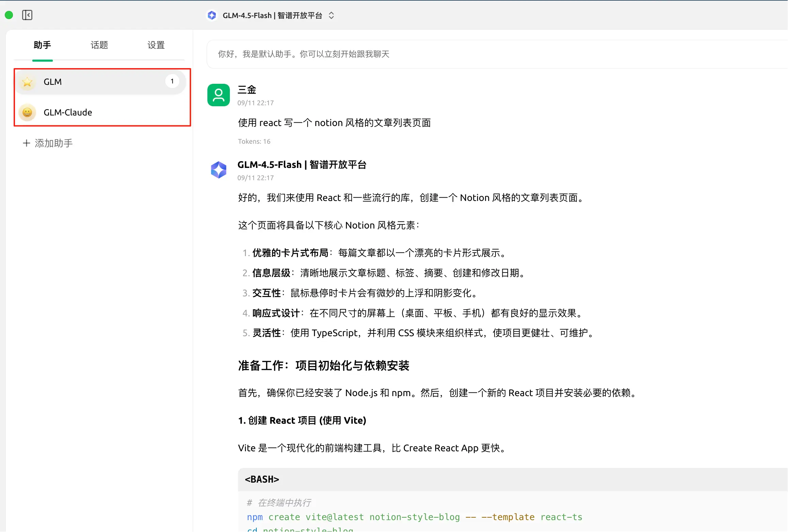The width and height of the screenshot is (788, 532).
Task: Click the heading 准备工作：项目初始化与依赖安装
Action: (x=324, y=366)
